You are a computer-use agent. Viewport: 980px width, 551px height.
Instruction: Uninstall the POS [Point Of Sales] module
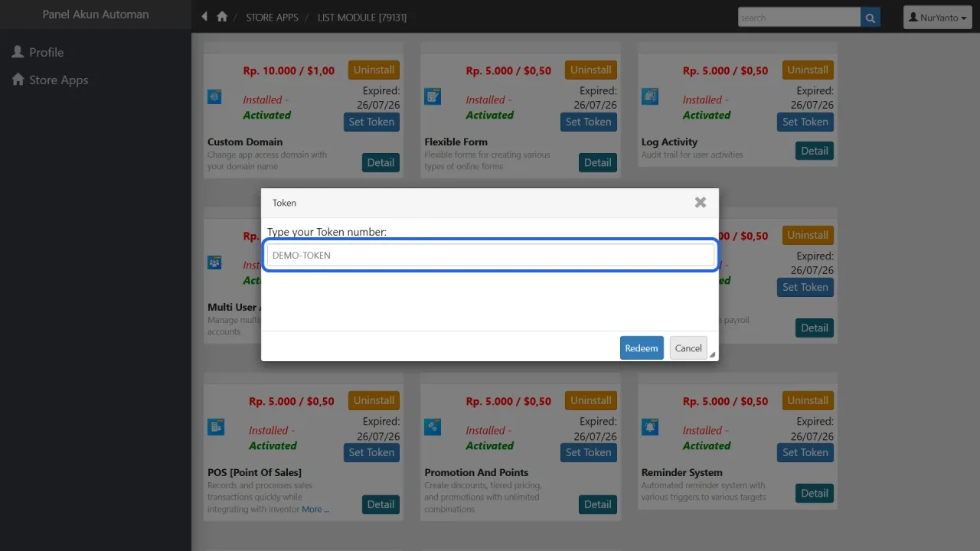(374, 400)
